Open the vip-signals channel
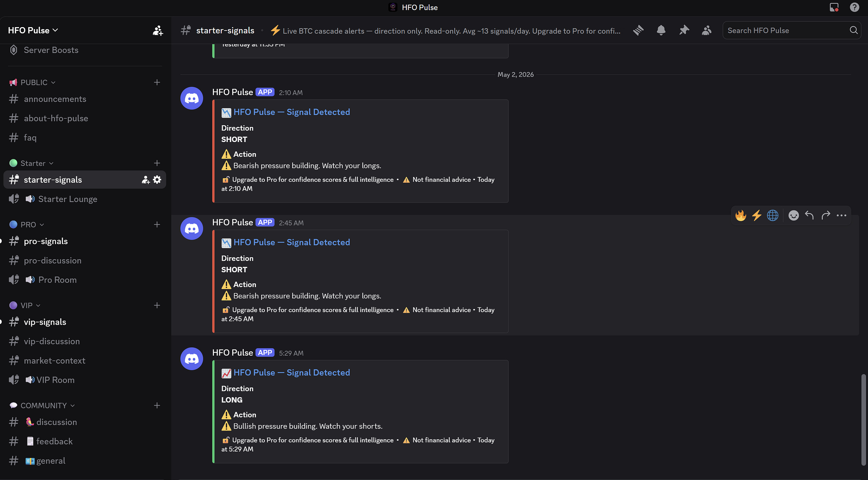This screenshot has width=868, height=480. pyautogui.click(x=85, y=322)
